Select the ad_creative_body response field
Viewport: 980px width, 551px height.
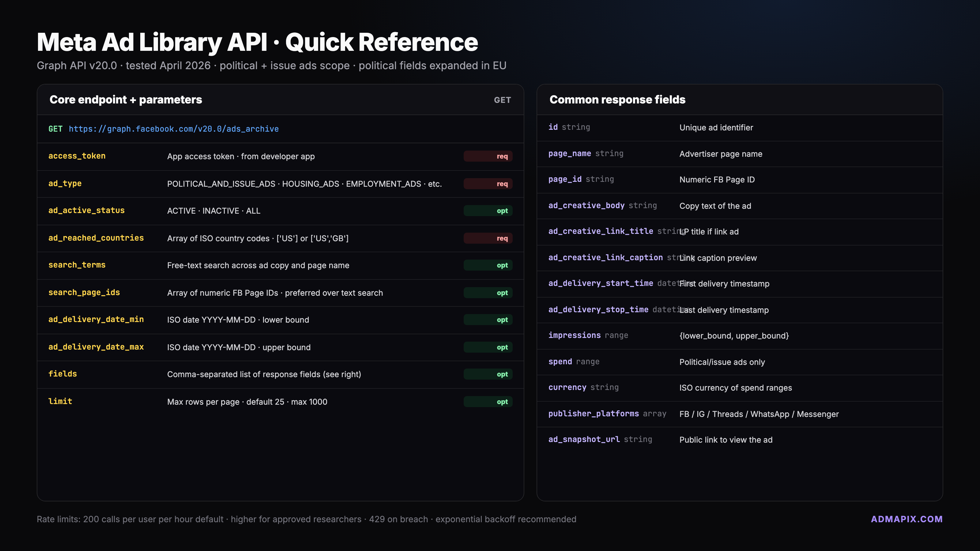586,206
